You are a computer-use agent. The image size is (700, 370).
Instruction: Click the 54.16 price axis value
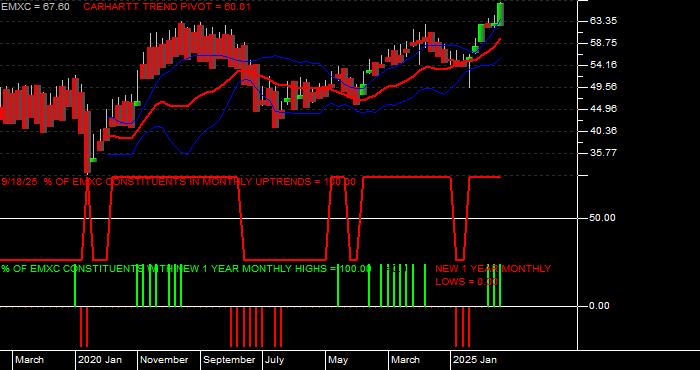click(x=603, y=65)
